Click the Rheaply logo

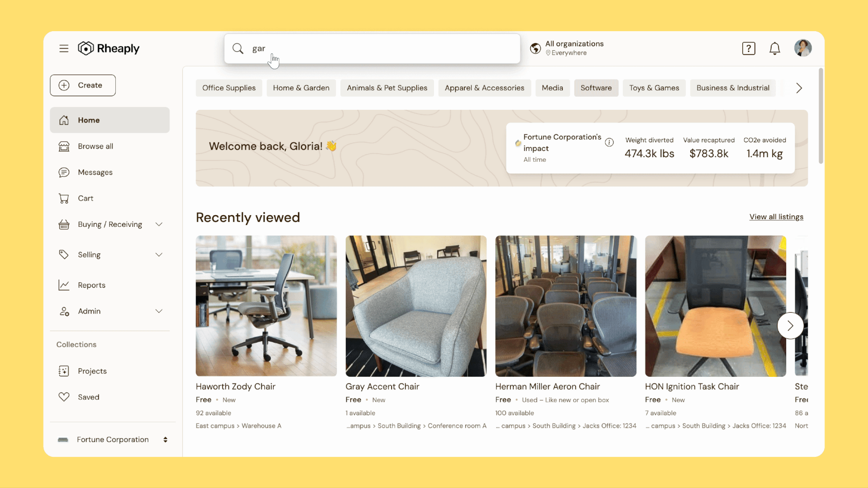click(108, 48)
